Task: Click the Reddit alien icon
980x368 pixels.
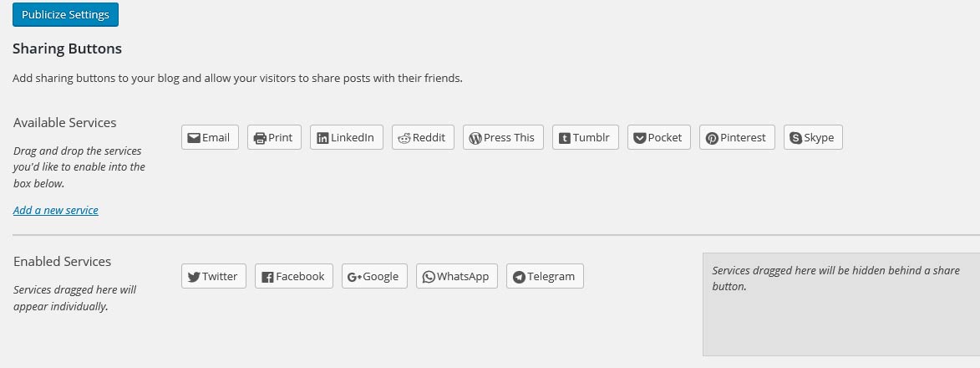Action: point(404,138)
